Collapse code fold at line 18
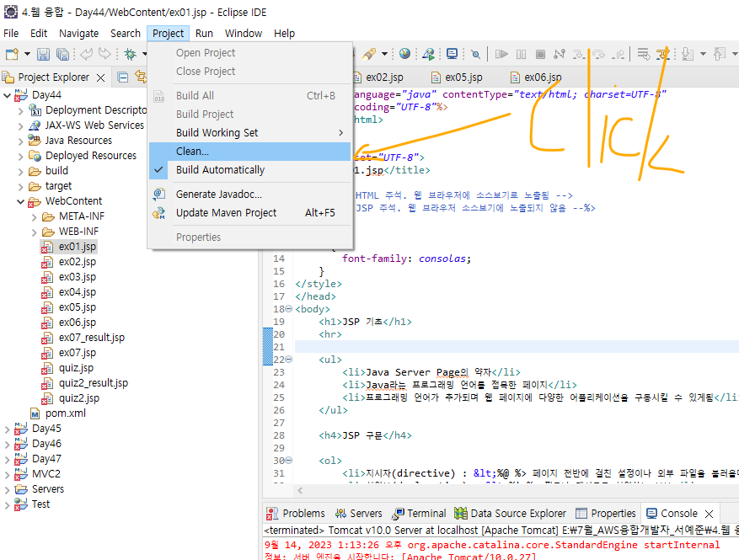The image size is (739, 560). click(x=288, y=309)
